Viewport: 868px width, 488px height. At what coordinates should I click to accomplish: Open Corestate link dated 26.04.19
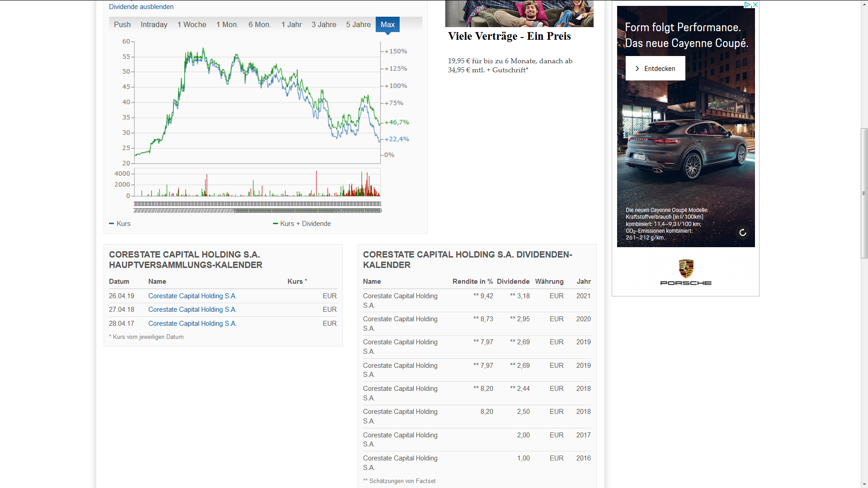pos(192,296)
